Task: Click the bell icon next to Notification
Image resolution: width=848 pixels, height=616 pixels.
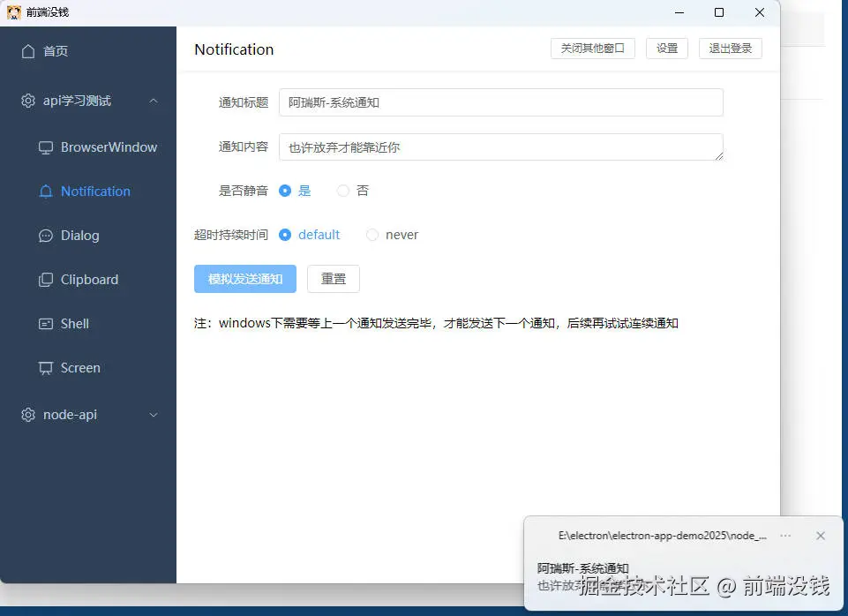Action: tap(46, 191)
